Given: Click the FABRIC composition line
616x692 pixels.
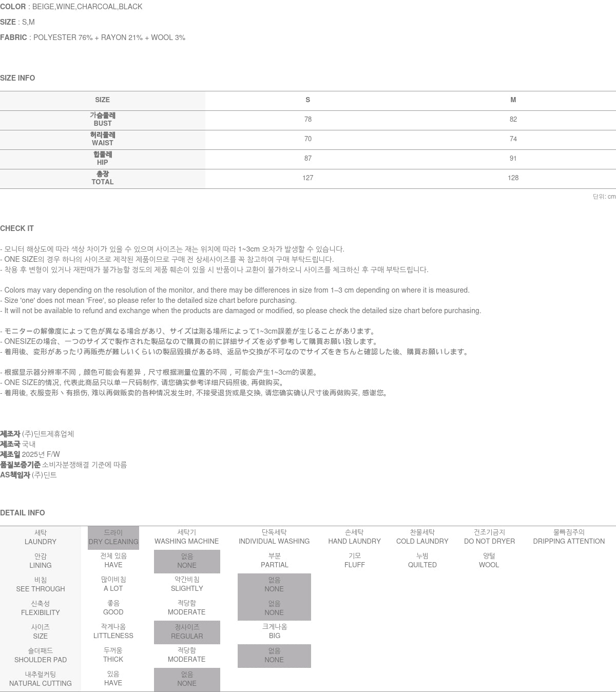Looking at the screenshot, I should (x=93, y=37).
